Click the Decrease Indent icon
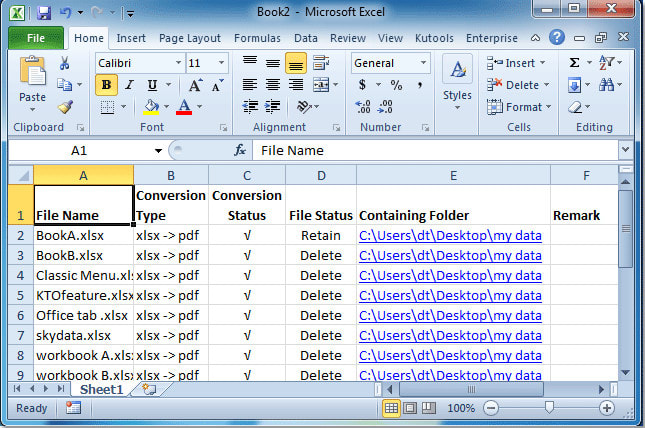This screenshot has height=428, width=645. (x=250, y=107)
